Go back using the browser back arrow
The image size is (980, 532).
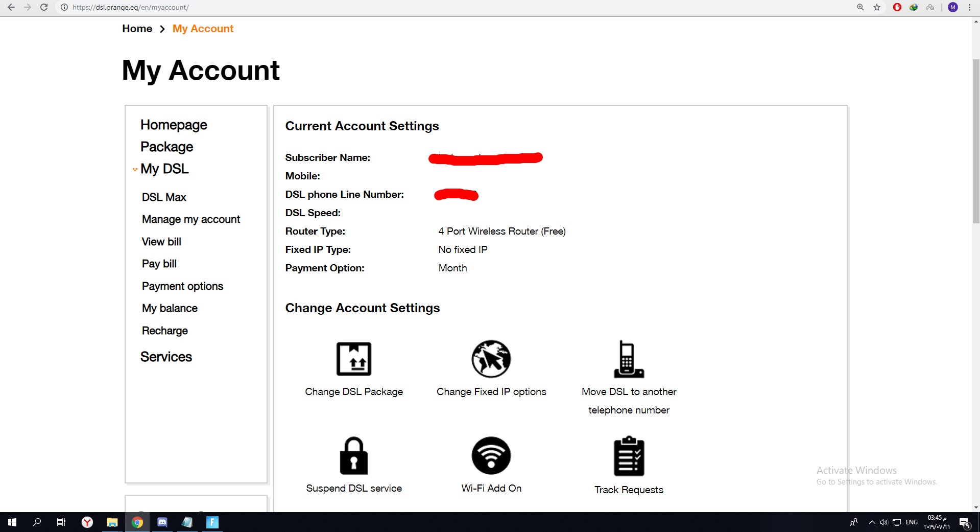click(x=11, y=7)
